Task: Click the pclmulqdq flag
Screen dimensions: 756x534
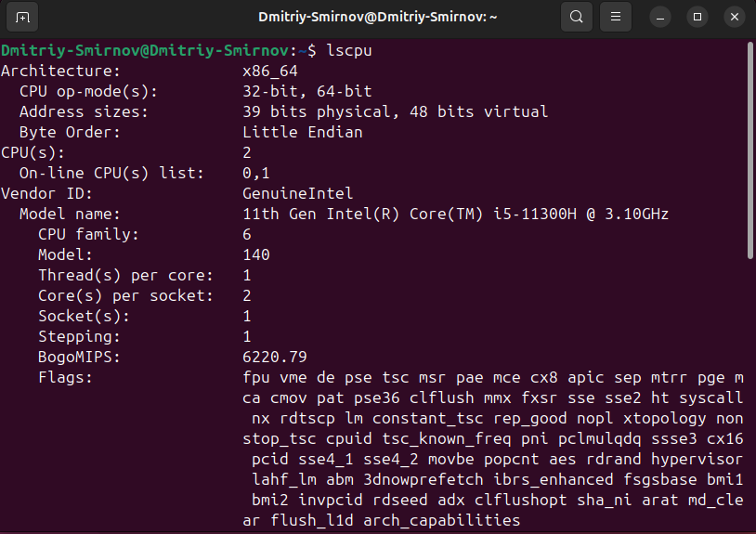Action: click(x=600, y=438)
